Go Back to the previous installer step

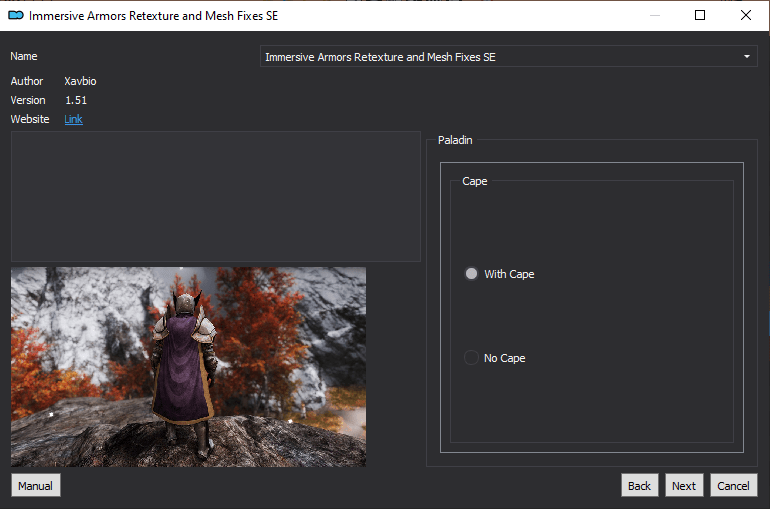coord(639,485)
